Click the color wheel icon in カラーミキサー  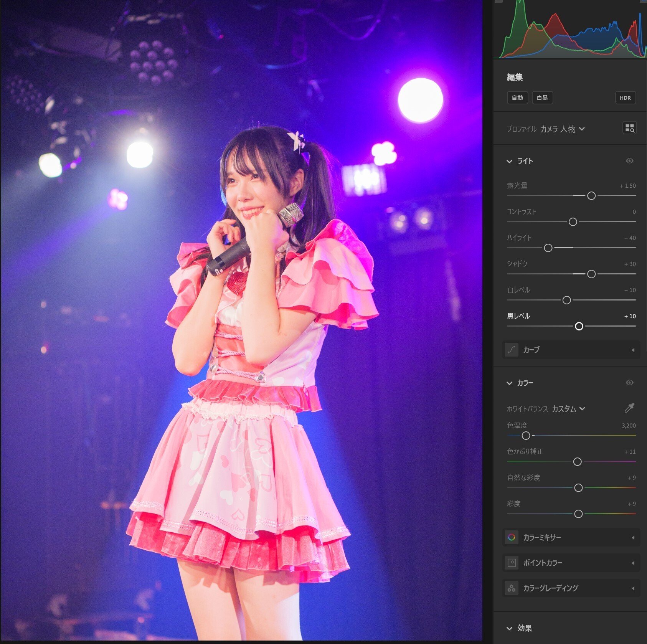[x=511, y=537]
